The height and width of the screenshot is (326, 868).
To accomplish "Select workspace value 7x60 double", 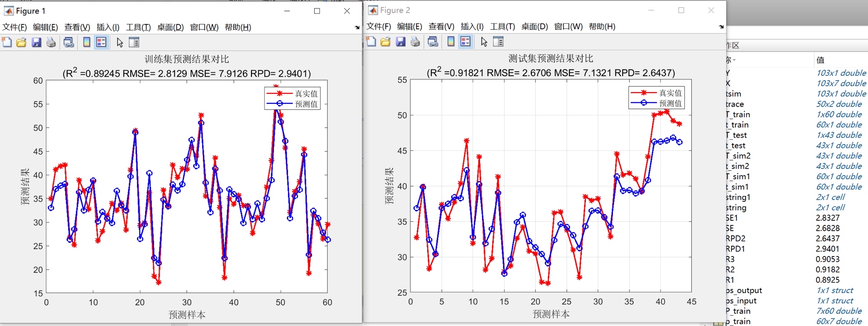I will coord(839,311).
